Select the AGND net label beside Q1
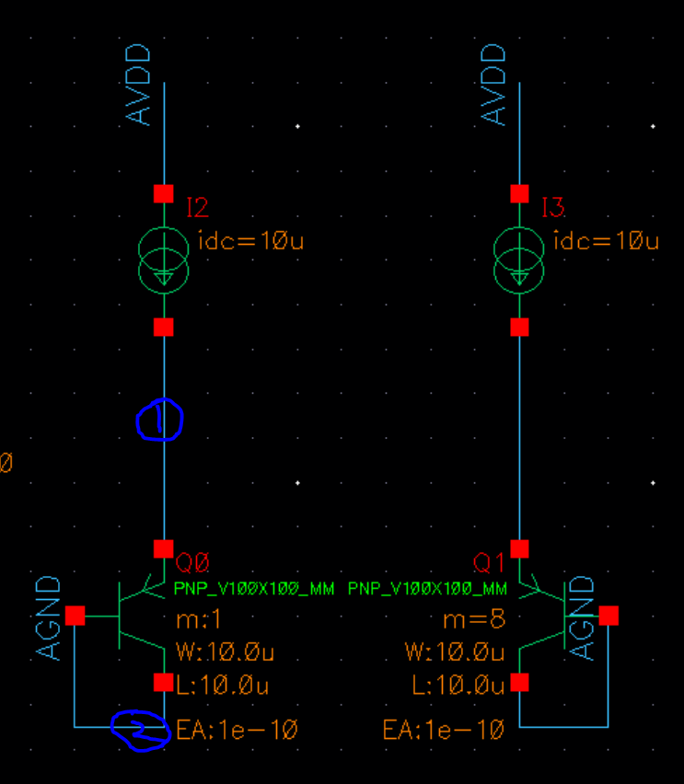This screenshot has height=784, width=684. click(x=582, y=618)
